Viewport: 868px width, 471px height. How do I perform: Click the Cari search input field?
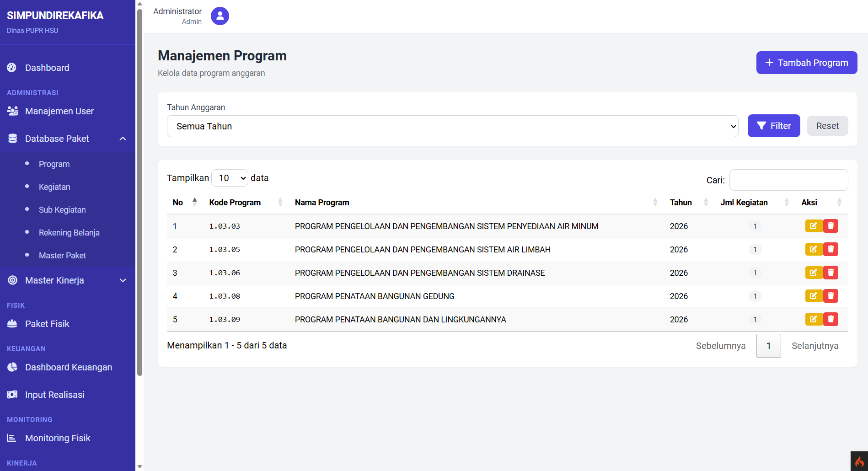(x=788, y=180)
